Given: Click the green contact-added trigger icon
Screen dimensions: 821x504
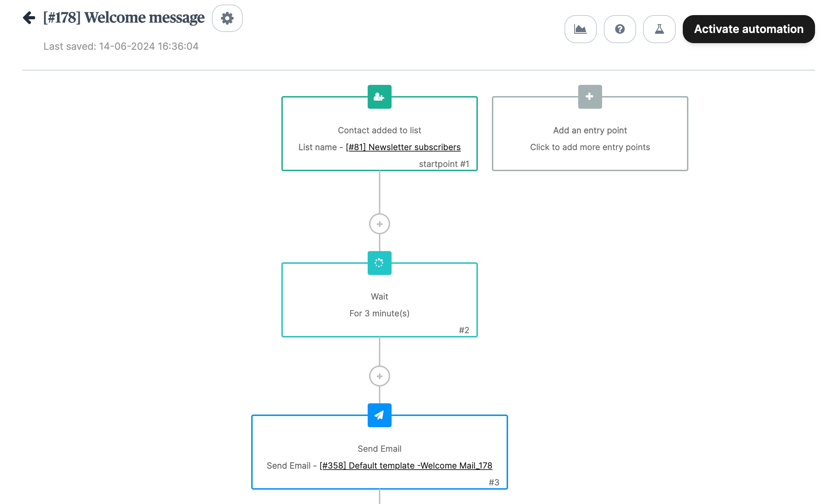Looking at the screenshot, I should [379, 97].
